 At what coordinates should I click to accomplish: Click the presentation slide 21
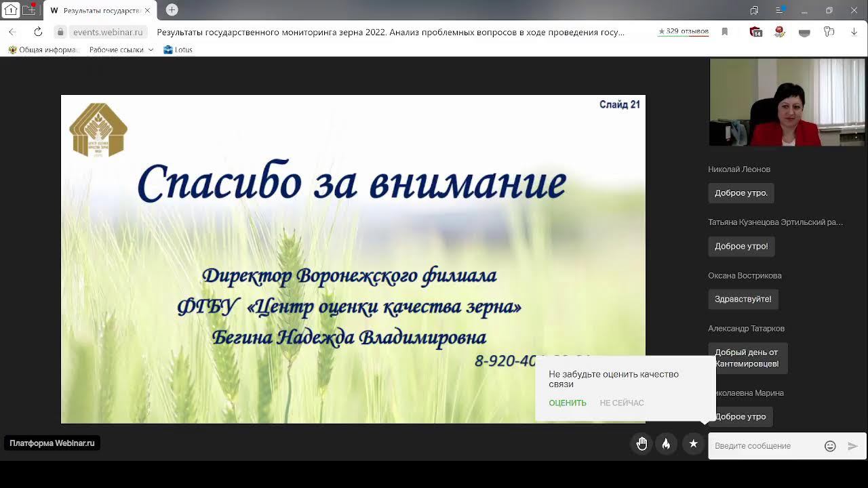coord(353,259)
